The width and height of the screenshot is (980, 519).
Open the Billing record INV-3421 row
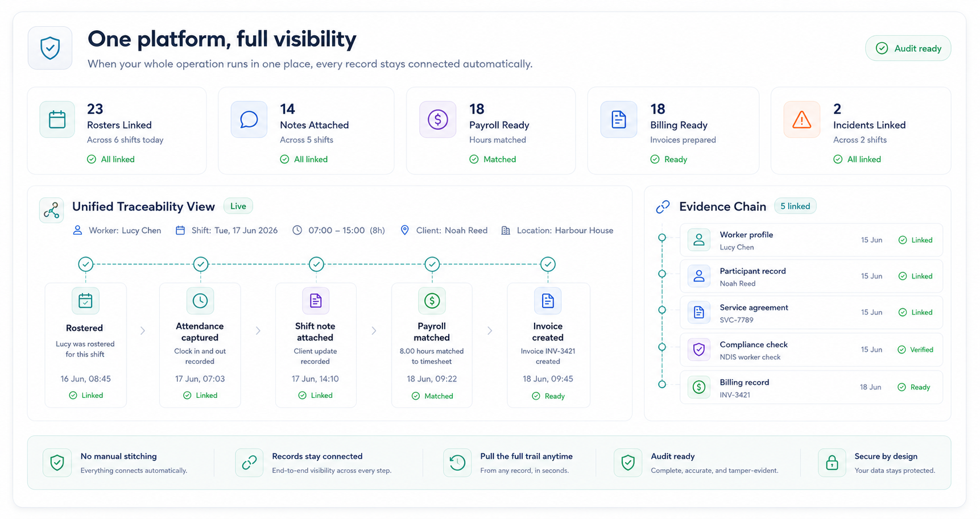point(811,387)
